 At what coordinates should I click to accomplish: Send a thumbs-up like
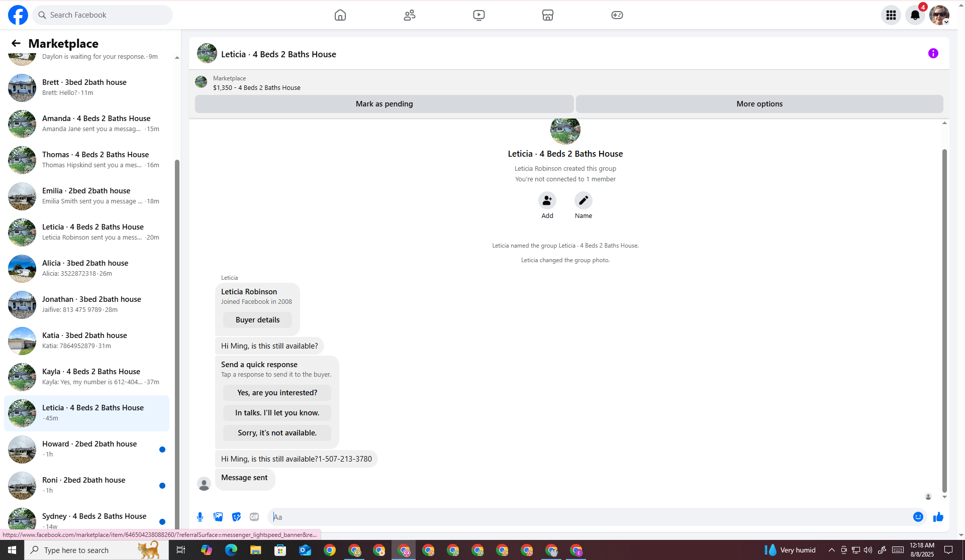click(x=938, y=517)
